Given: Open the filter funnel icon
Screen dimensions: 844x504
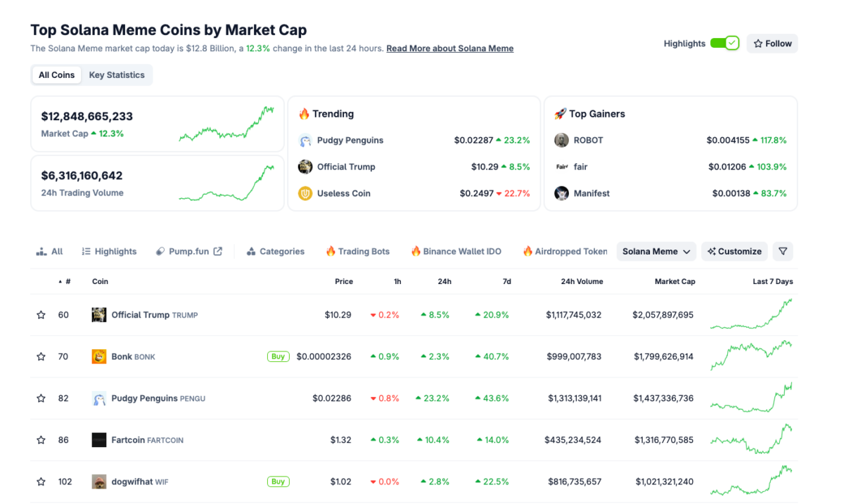Looking at the screenshot, I should coord(783,251).
